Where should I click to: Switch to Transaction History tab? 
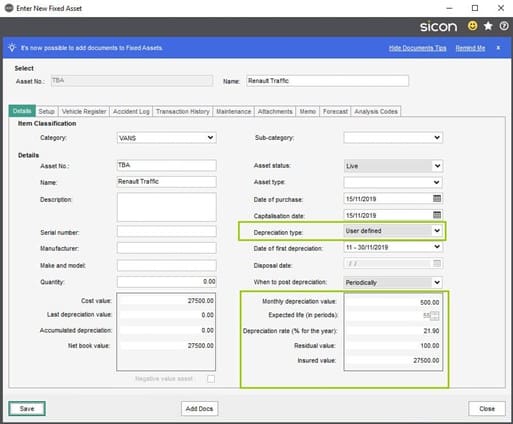[x=183, y=111]
